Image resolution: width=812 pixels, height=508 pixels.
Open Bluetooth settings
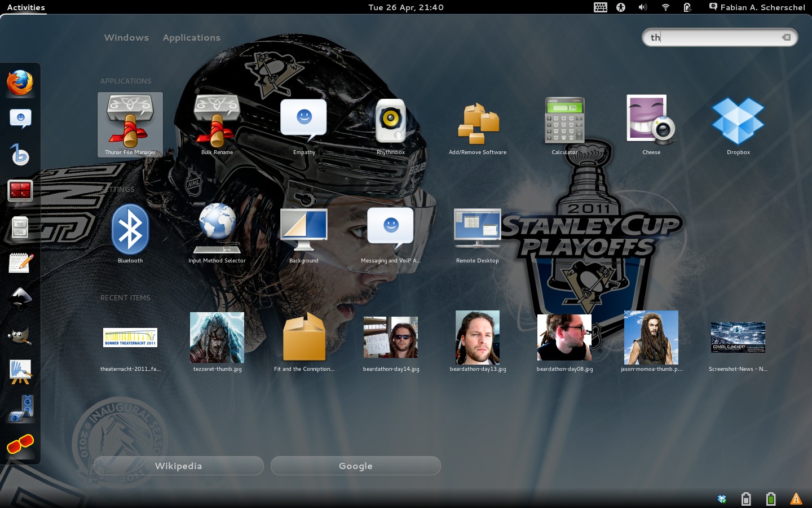(130, 229)
